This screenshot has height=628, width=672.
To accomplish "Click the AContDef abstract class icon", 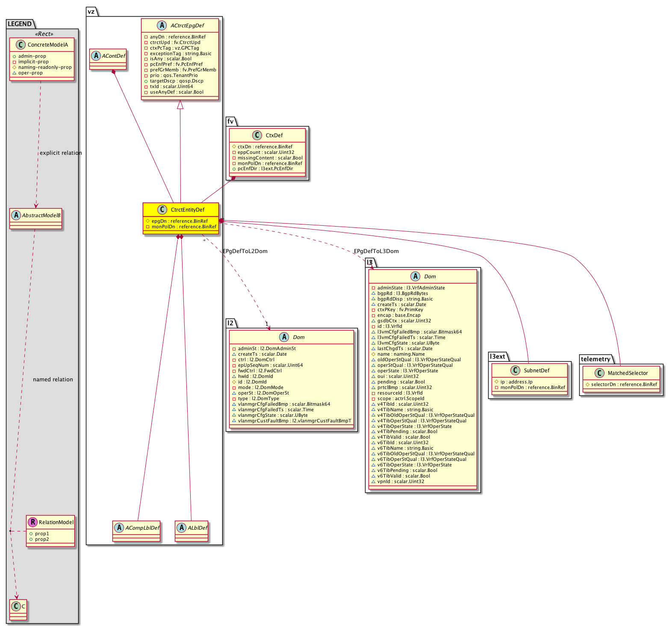I will (96, 56).
